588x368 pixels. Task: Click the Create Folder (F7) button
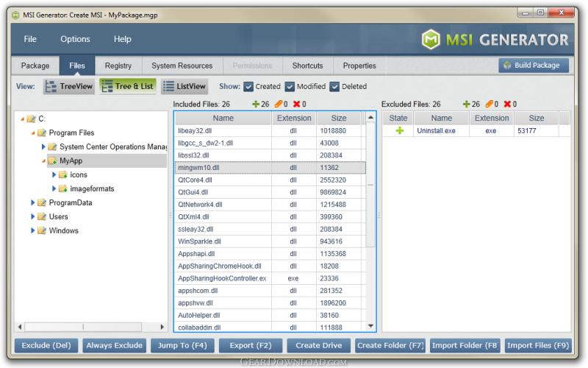point(390,346)
